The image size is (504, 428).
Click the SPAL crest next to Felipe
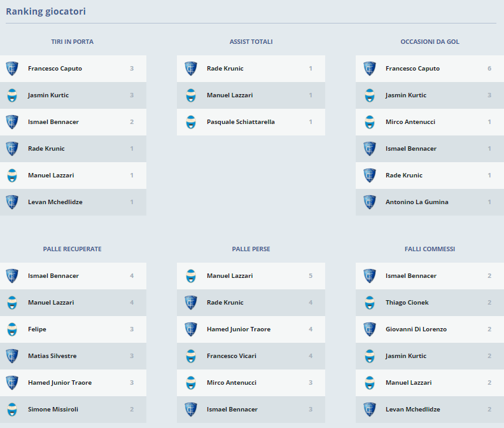coord(12,329)
